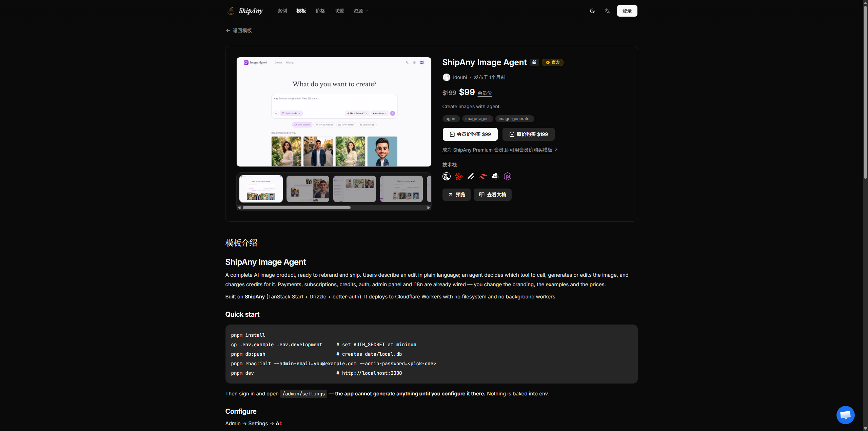Click the page scrollbar down arrow
868x431 pixels.
point(865,429)
